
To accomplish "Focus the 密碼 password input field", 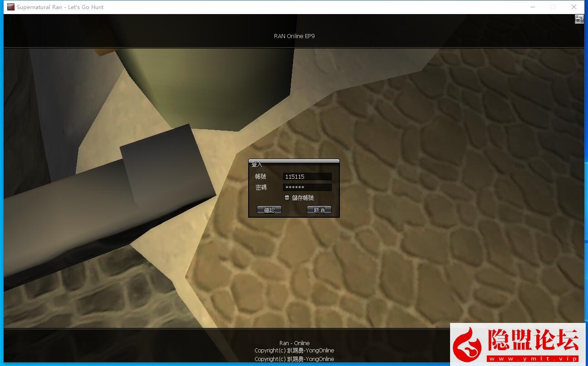I will [307, 187].
